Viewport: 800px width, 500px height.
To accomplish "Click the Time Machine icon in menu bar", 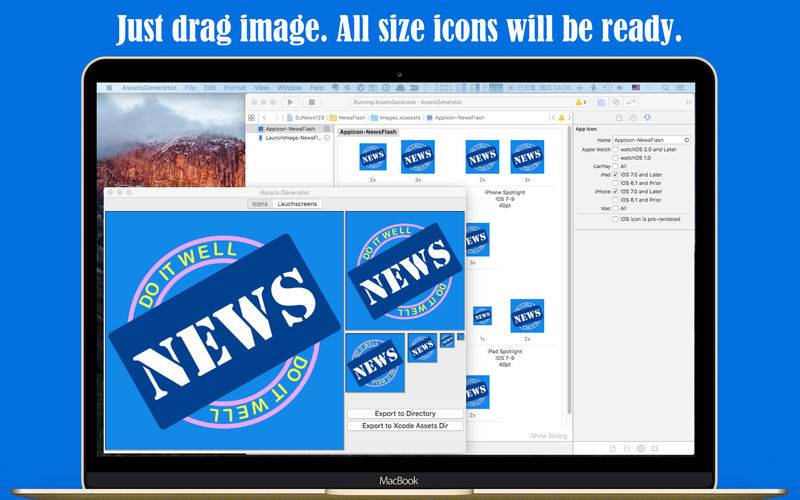I will 607,88.
